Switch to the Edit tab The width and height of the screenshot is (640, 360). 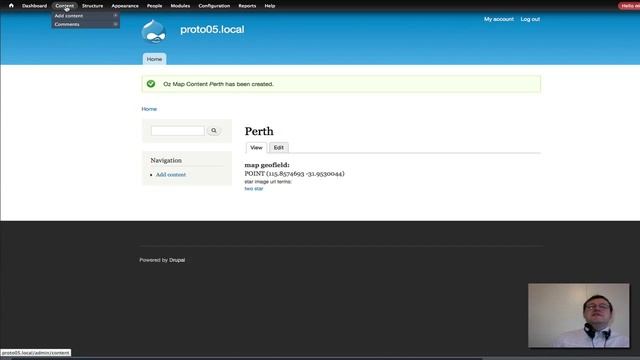pos(279,147)
